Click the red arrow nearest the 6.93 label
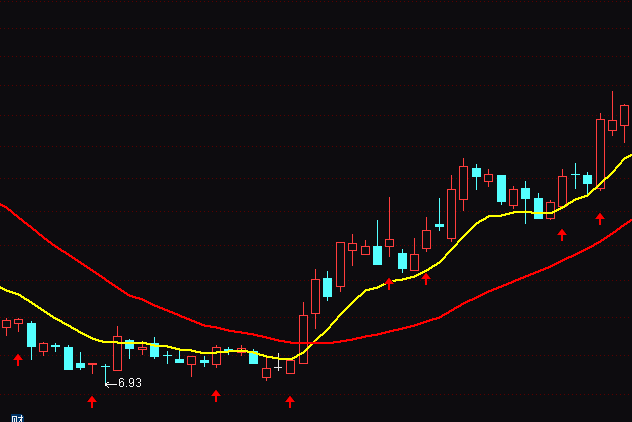Screen dimensions: 632x422 pos(92,401)
